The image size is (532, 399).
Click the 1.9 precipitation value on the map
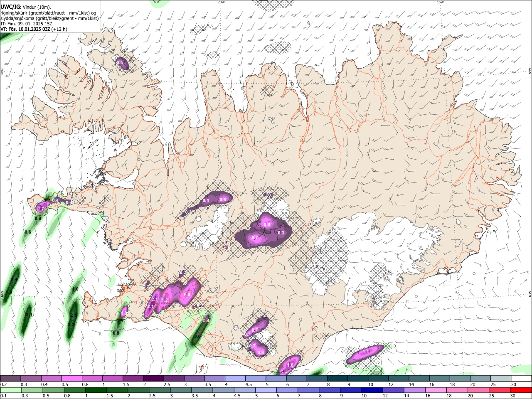tap(9, 293)
